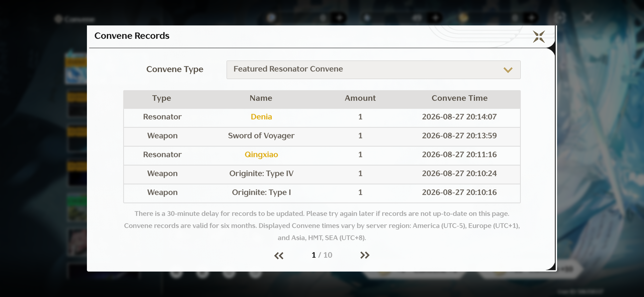
Task: Click the Convene Time column header
Action: (460, 98)
